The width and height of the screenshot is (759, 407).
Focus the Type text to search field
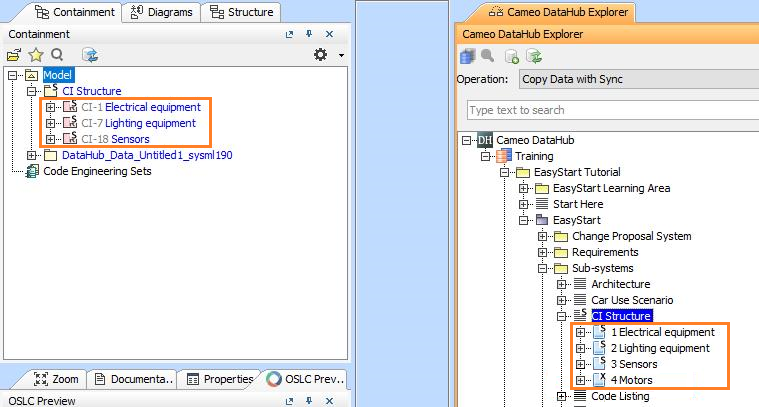(x=613, y=110)
